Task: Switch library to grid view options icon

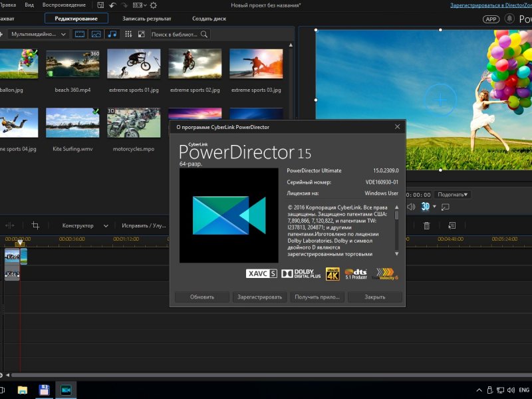Action: pyautogui.click(x=128, y=35)
